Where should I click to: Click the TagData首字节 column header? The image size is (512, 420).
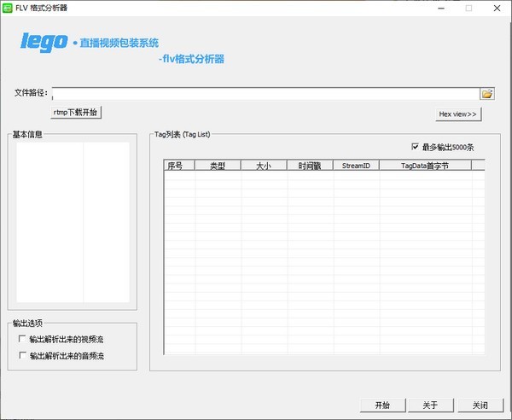pyautogui.click(x=425, y=166)
